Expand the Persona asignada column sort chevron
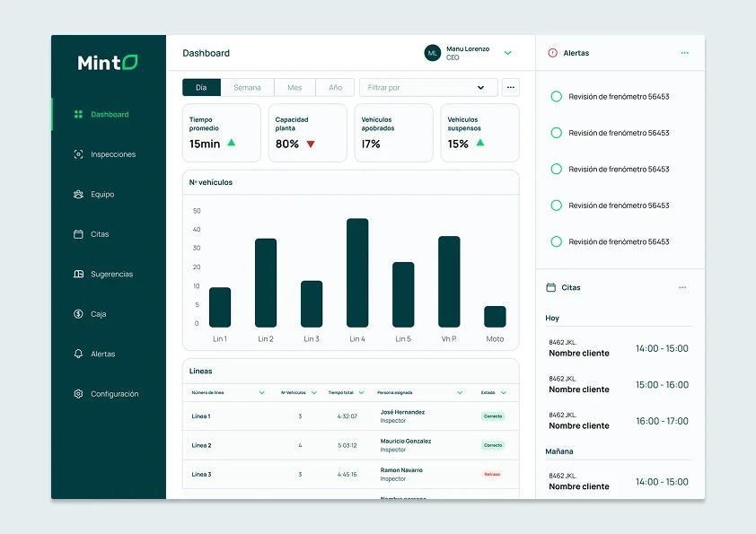The width and height of the screenshot is (756, 534). pos(460,393)
